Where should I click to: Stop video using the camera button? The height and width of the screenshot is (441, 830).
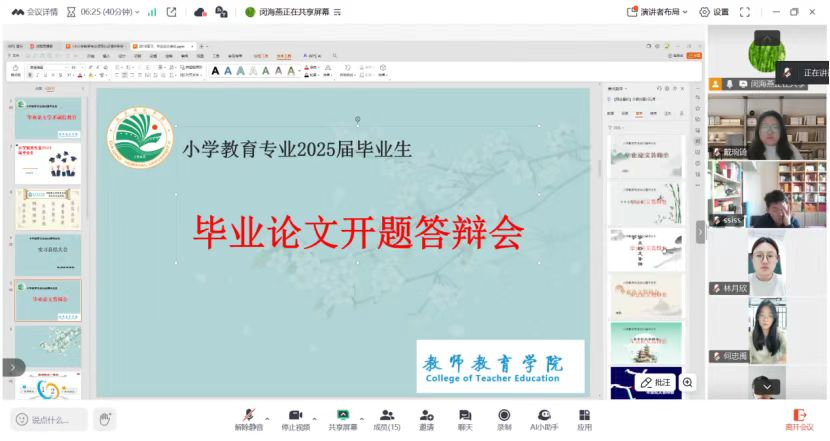[x=295, y=416]
